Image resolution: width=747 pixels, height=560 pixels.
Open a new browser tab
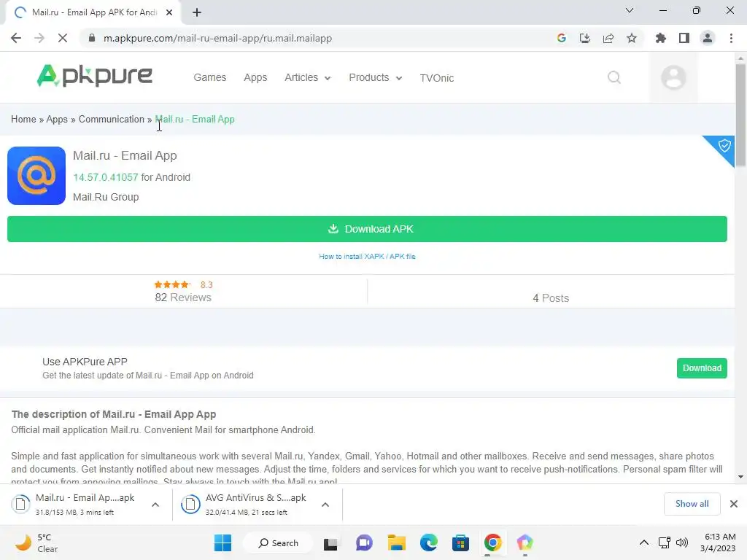click(x=197, y=12)
